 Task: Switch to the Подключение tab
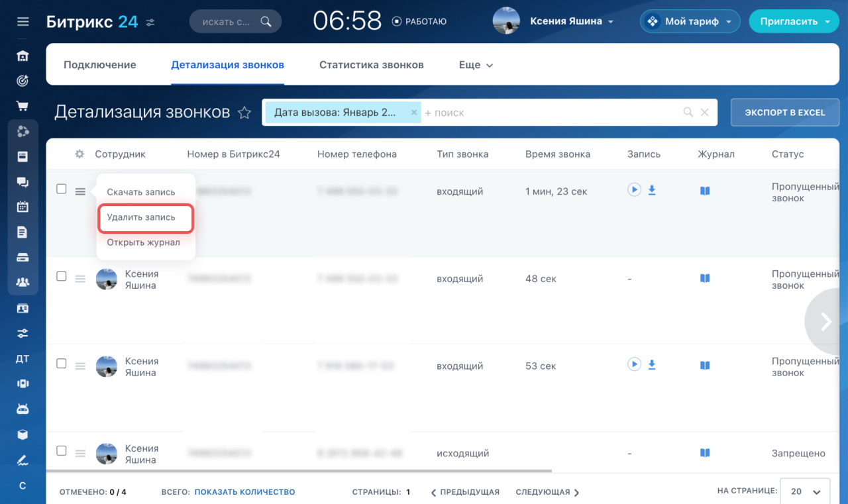[100, 65]
